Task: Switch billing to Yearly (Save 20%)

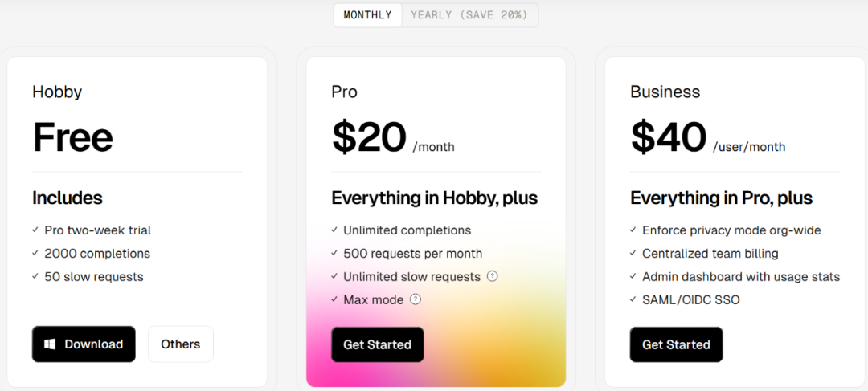Action: [469, 15]
